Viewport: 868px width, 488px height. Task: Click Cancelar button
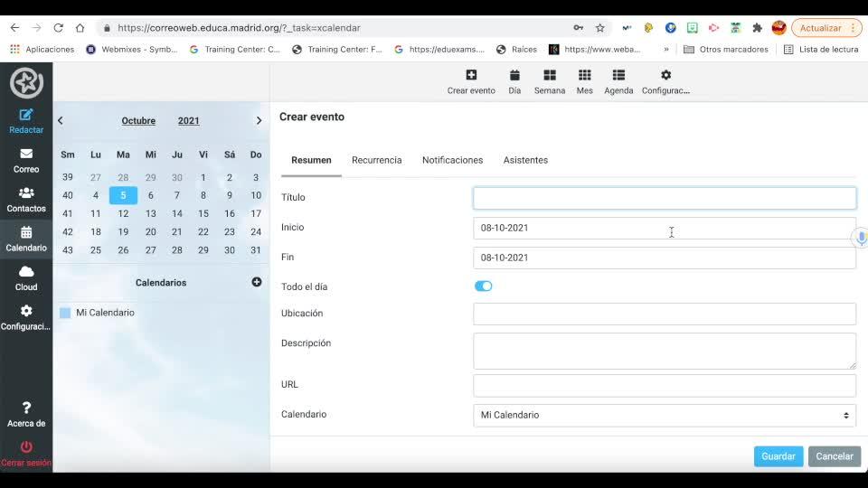pos(835,456)
